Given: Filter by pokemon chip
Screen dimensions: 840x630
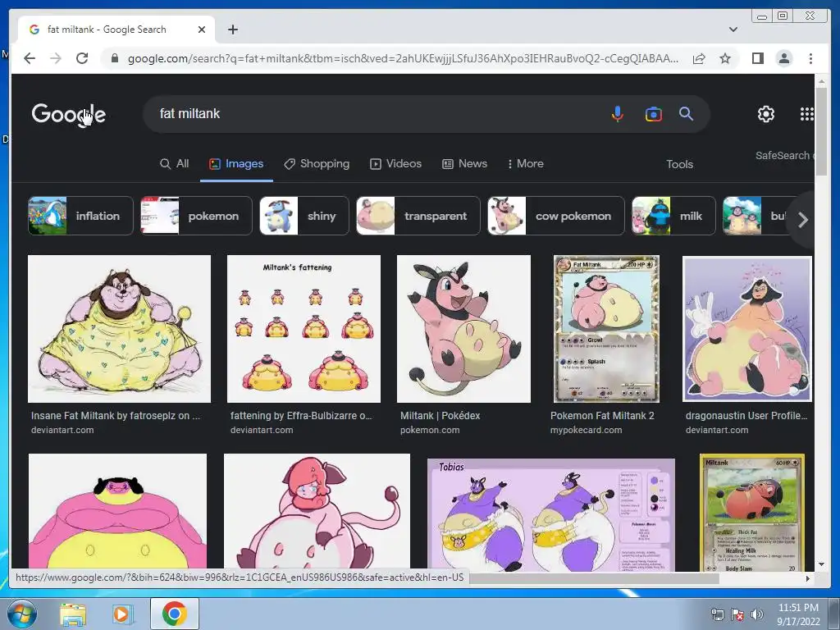Looking at the screenshot, I should [196, 216].
